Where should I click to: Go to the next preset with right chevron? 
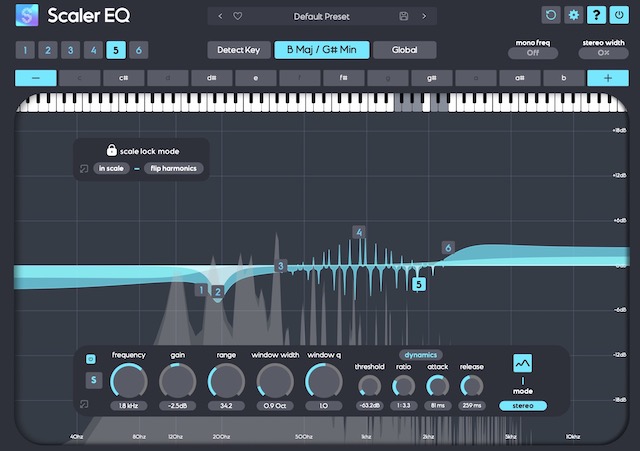point(424,16)
